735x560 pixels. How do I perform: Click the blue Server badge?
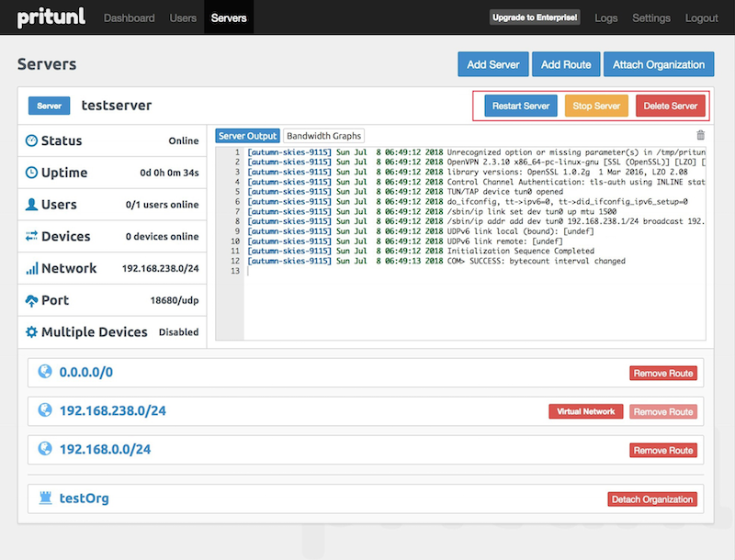pyautogui.click(x=50, y=106)
